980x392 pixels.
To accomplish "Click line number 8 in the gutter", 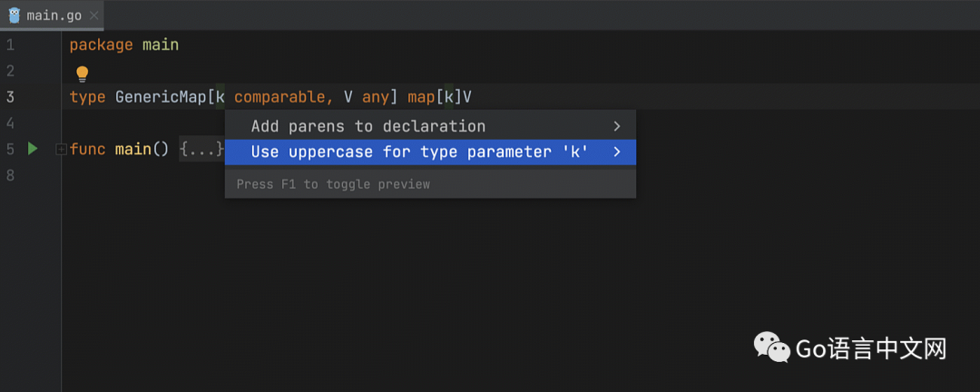I will click(x=10, y=175).
